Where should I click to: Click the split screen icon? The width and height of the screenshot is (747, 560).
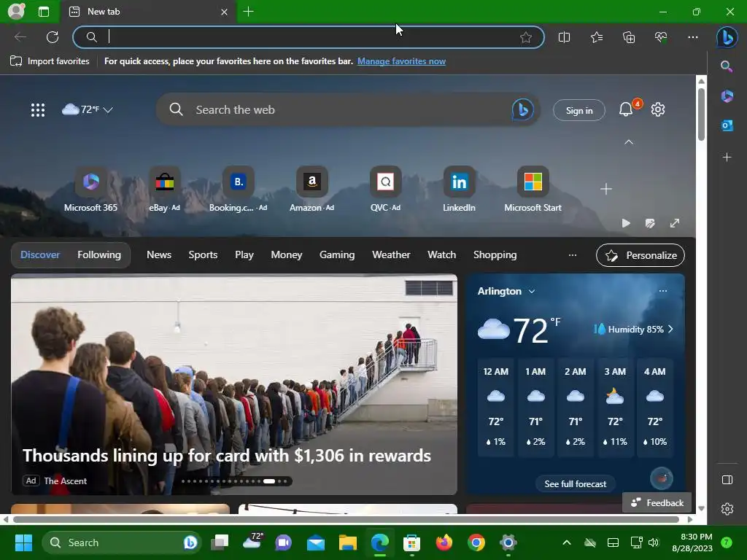[x=564, y=37]
